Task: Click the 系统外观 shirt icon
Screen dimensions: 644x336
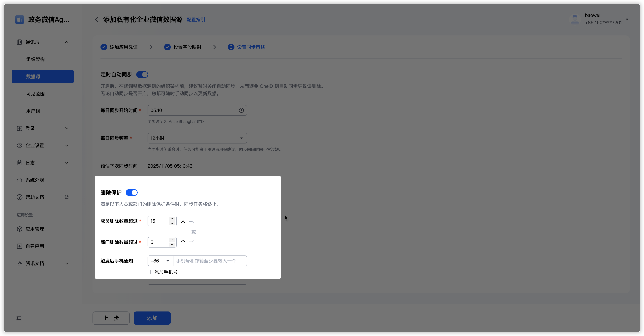Action: coord(20,180)
